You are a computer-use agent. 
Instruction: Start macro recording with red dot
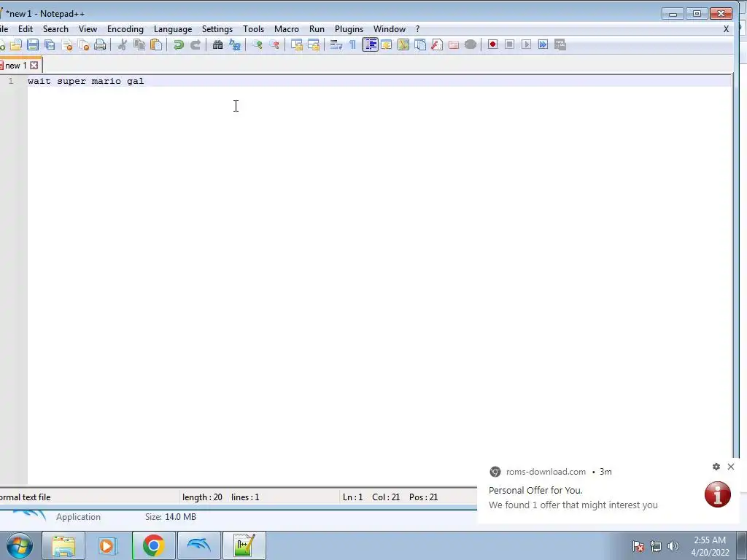pos(492,44)
